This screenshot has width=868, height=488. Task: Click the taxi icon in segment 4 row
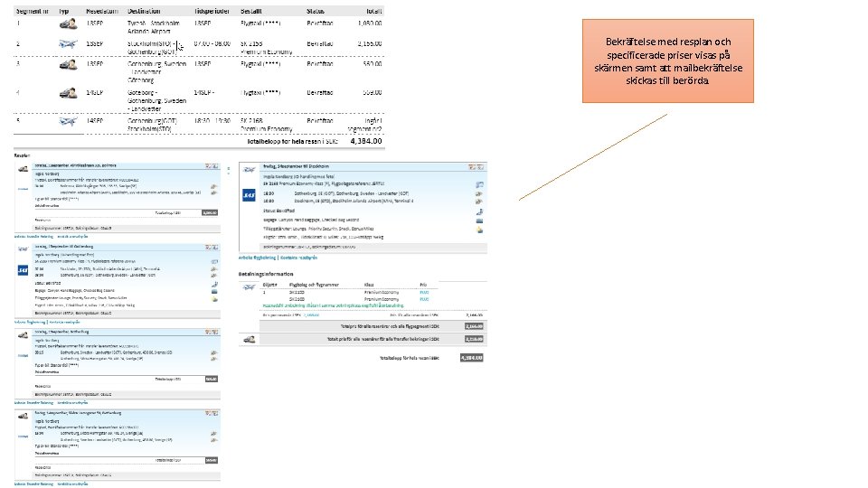(x=68, y=93)
